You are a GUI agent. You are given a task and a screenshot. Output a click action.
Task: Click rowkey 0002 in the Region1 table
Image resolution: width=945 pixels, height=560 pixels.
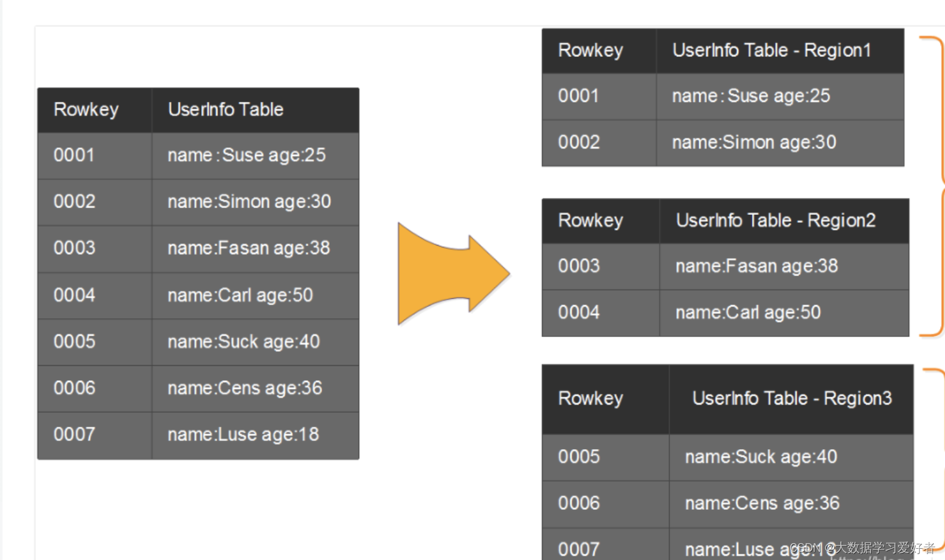pyautogui.click(x=579, y=142)
